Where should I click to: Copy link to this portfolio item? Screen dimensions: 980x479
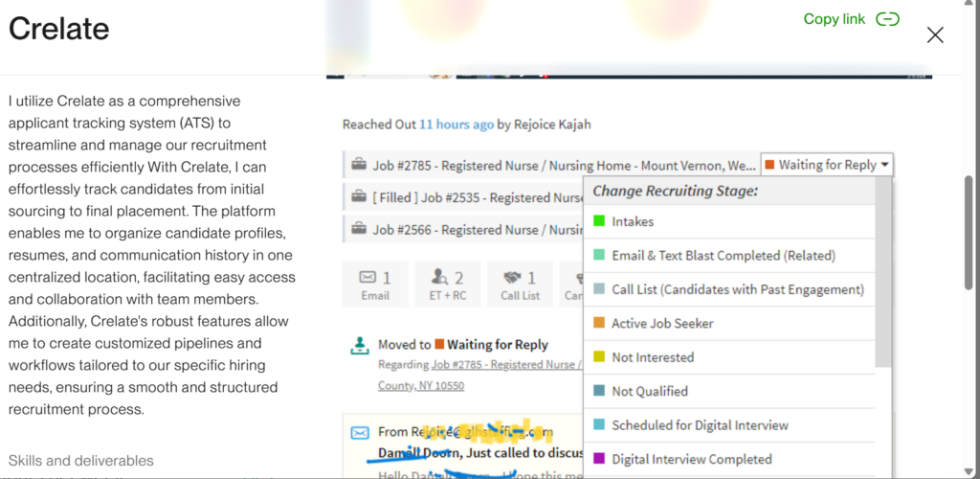click(851, 19)
